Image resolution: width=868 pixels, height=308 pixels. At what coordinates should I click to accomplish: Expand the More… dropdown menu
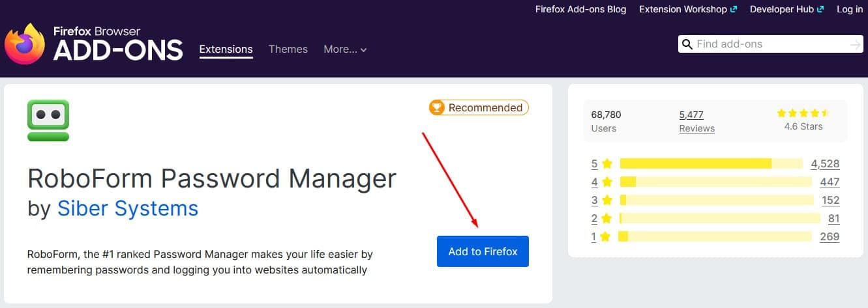[345, 49]
